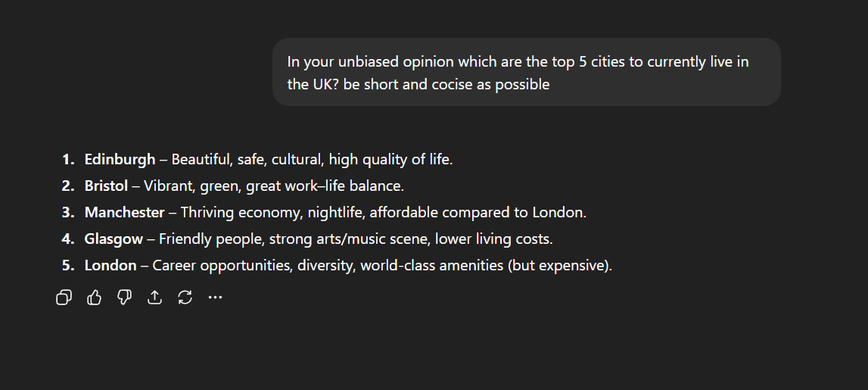Select the bold Manchester list entry
Viewport: 868px width, 390px height.
point(124,213)
